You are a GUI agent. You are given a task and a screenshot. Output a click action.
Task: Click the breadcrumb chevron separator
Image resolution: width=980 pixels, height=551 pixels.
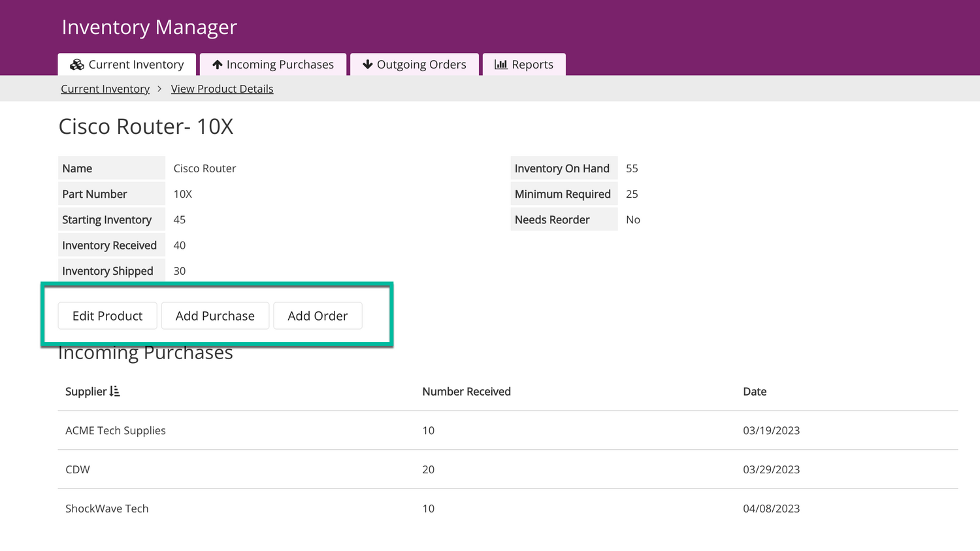click(x=159, y=89)
